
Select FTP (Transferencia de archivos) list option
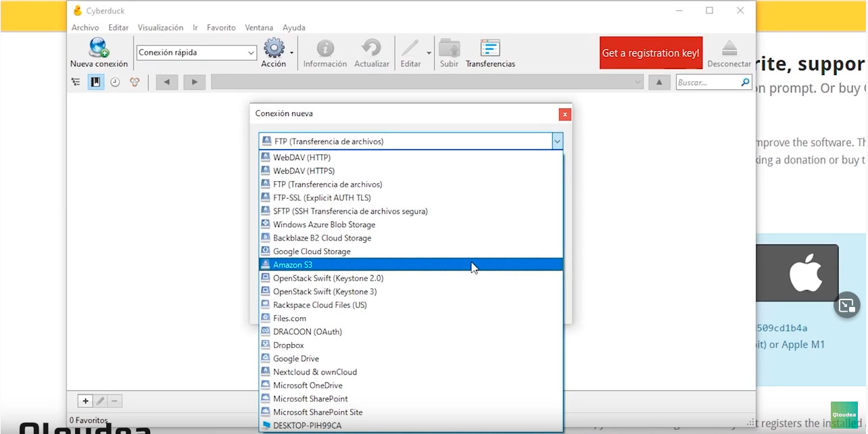[x=411, y=185]
